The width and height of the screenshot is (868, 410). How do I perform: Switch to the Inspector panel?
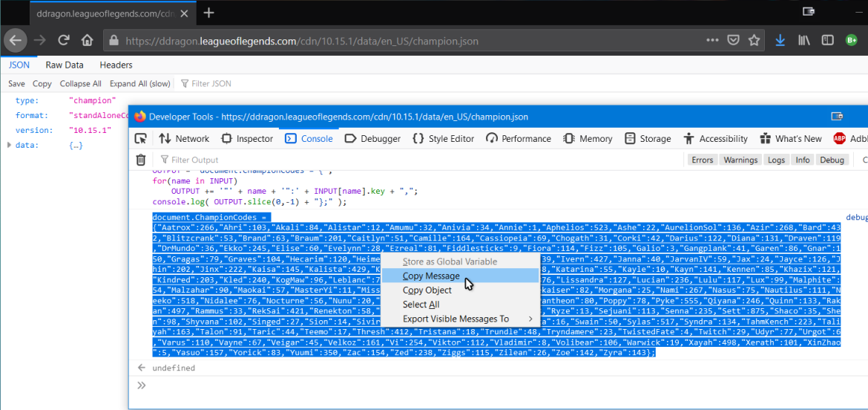tap(246, 138)
